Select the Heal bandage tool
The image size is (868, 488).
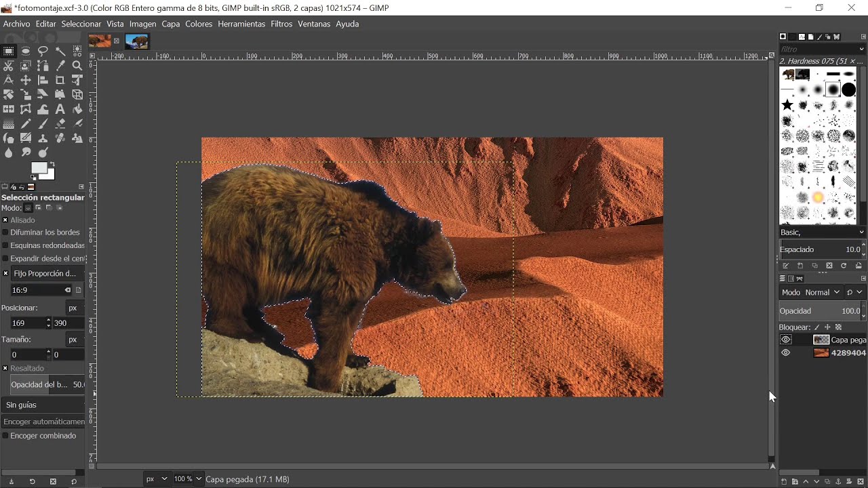point(60,138)
